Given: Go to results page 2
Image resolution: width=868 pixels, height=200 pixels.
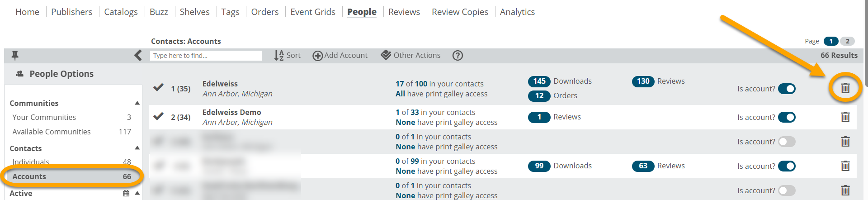Looking at the screenshot, I should point(847,41).
